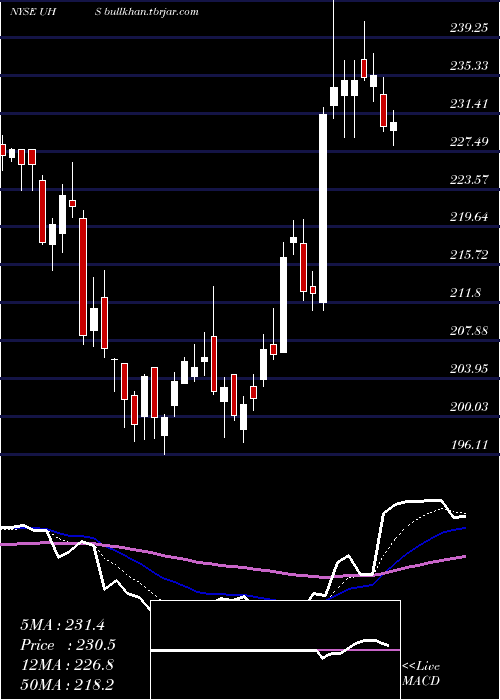Click the 207.88 price axis label

[x=469, y=331]
